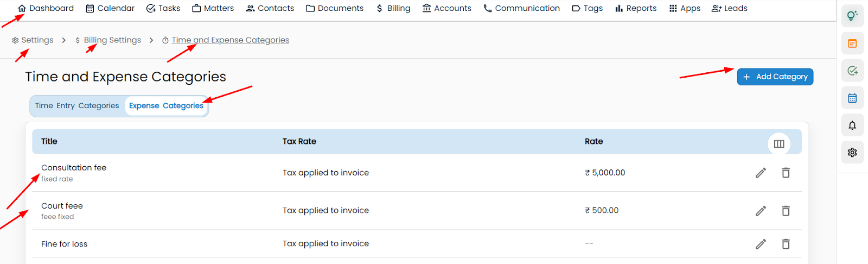Switch to Time Entry Categories tab
Image resolution: width=868 pixels, height=264 pixels.
[77, 106]
